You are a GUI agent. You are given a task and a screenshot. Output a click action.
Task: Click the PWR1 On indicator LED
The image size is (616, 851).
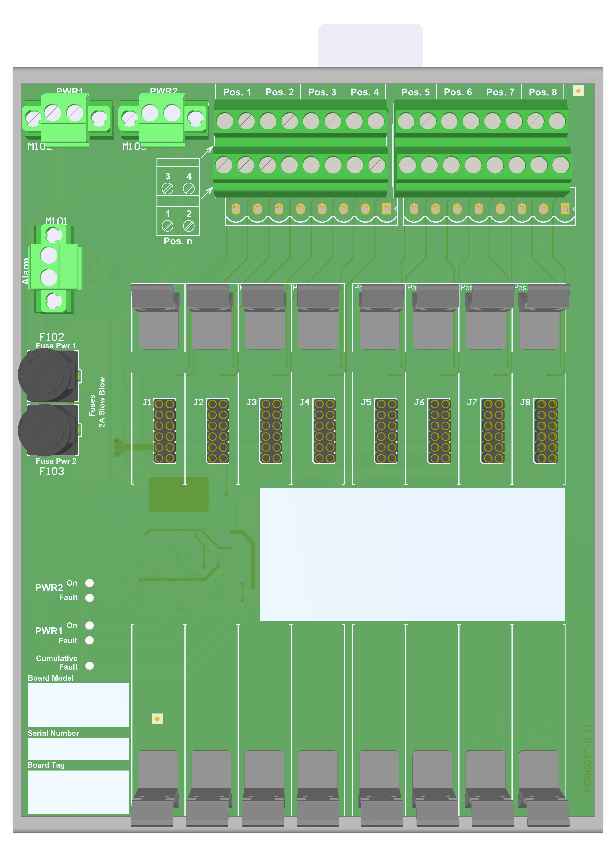(89, 625)
